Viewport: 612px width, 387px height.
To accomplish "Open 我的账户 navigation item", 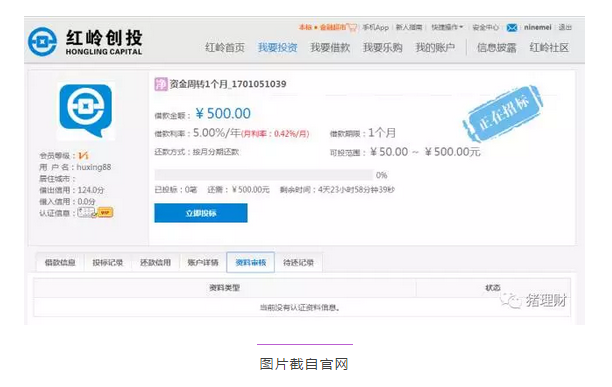I will click(x=435, y=48).
